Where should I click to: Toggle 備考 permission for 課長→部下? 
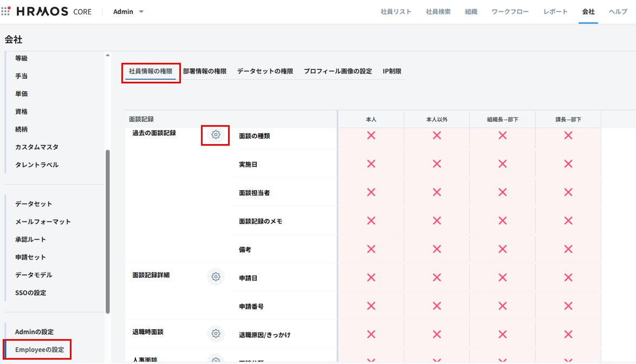pyautogui.click(x=568, y=249)
